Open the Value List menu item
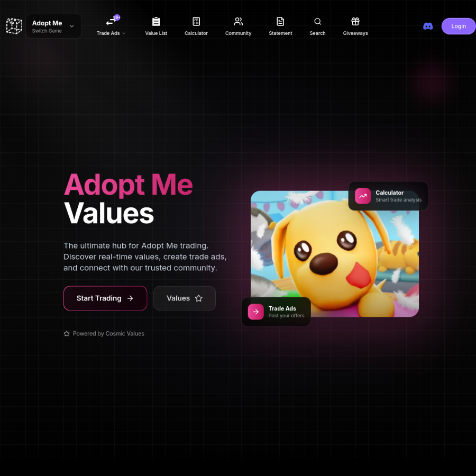This screenshot has width=476, height=476. 156,33
